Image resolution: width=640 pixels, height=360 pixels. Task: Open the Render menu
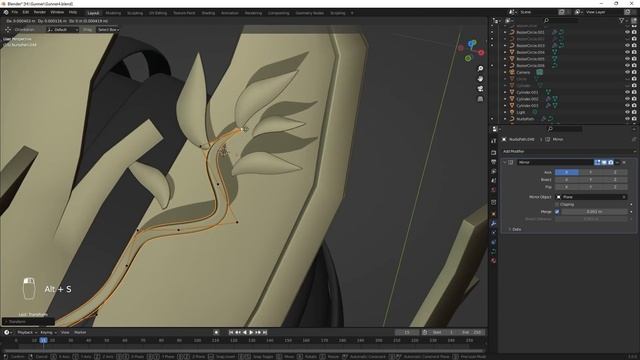click(x=40, y=13)
